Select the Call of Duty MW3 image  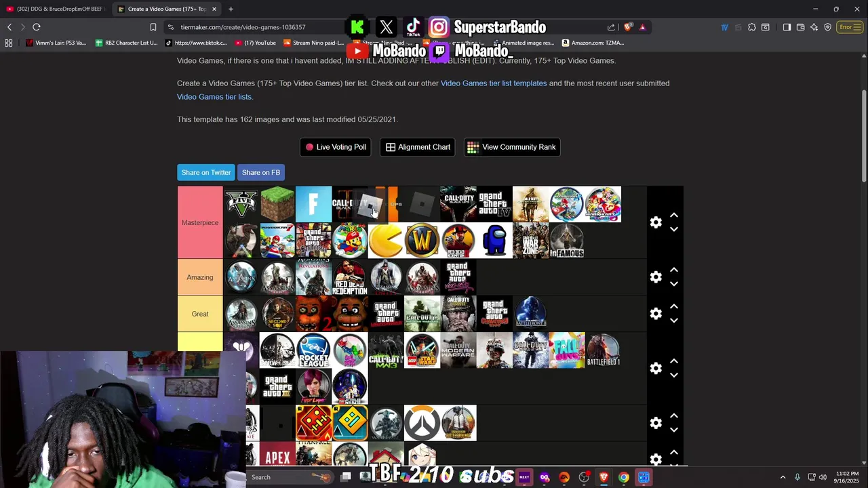(386, 350)
